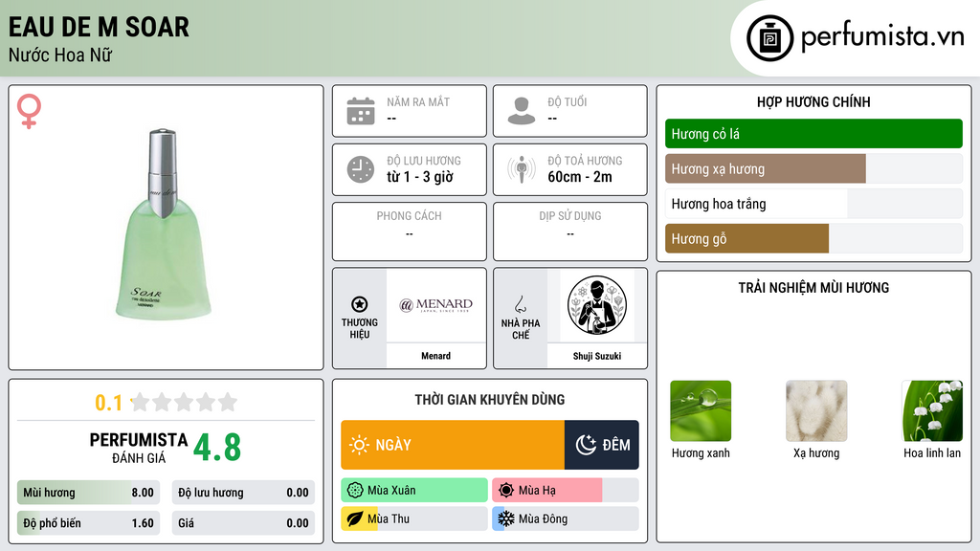
Task: Click the Mùa Xuân season bar
Action: tap(414, 491)
